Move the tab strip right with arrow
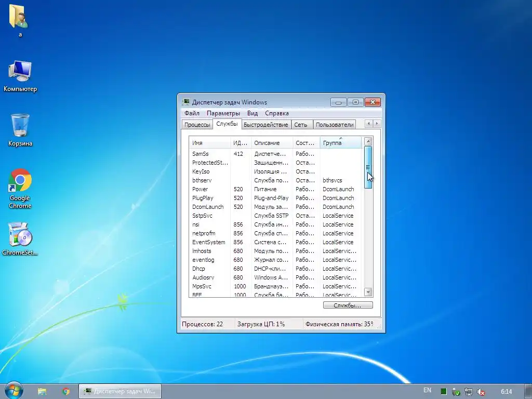This screenshot has height=399, width=532. [x=377, y=124]
